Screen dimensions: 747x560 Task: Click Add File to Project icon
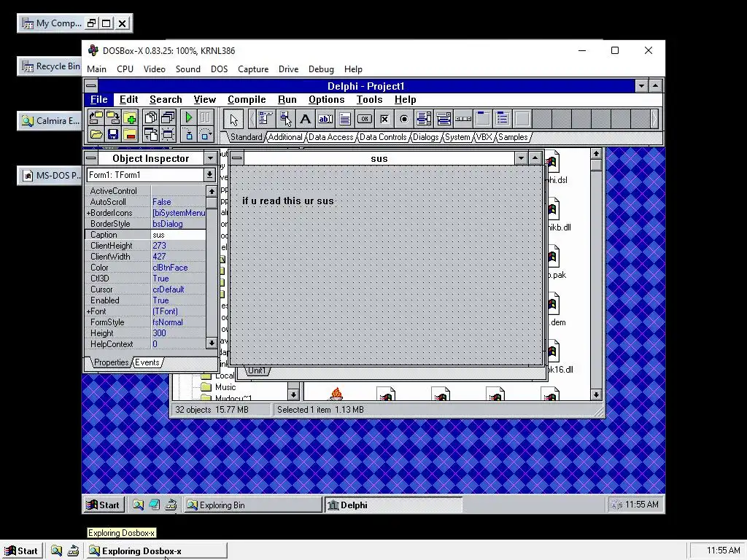tap(130, 117)
